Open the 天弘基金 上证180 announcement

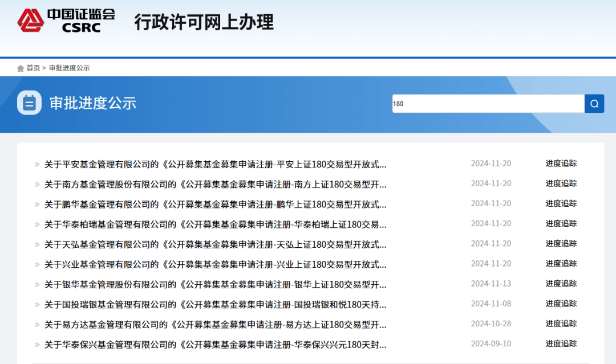pos(215,244)
